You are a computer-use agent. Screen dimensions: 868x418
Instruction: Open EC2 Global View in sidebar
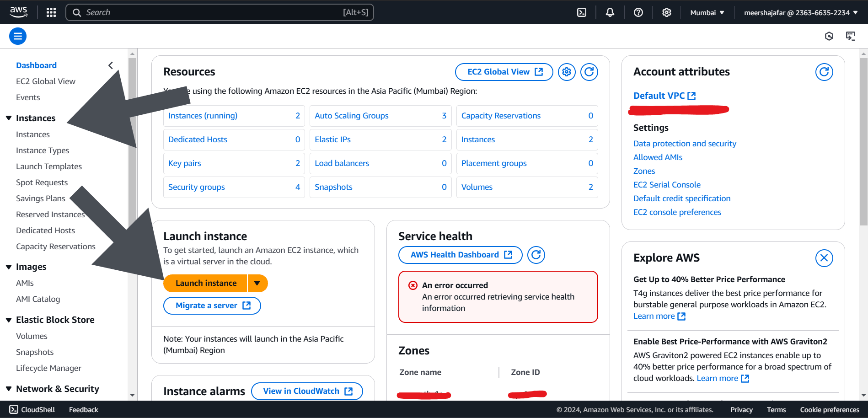[46, 81]
